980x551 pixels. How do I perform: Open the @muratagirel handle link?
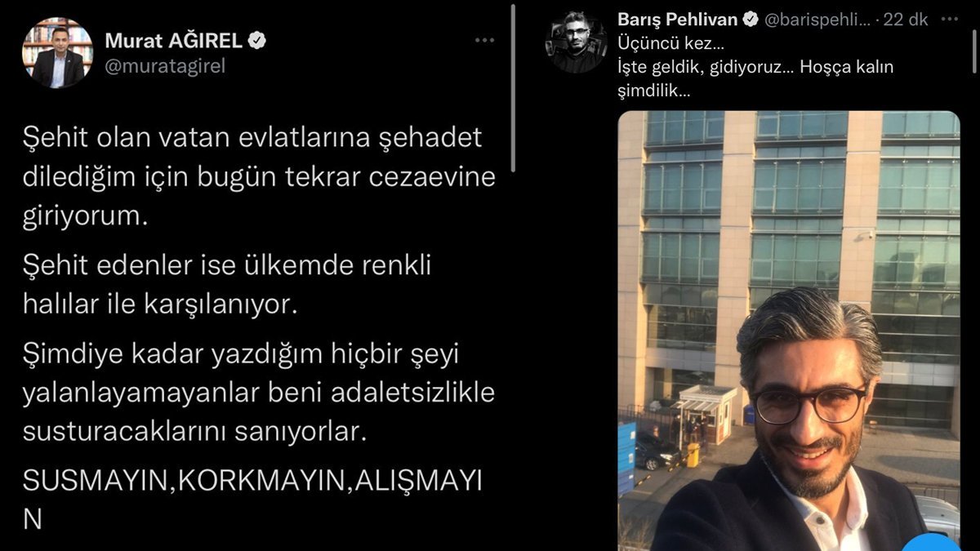pyautogui.click(x=165, y=67)
